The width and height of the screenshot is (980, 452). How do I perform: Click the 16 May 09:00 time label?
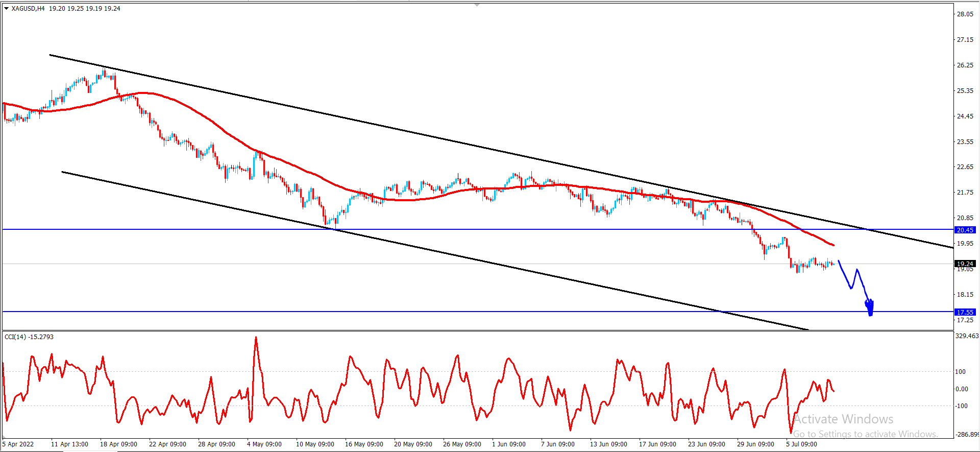click(x=364, y=444)
